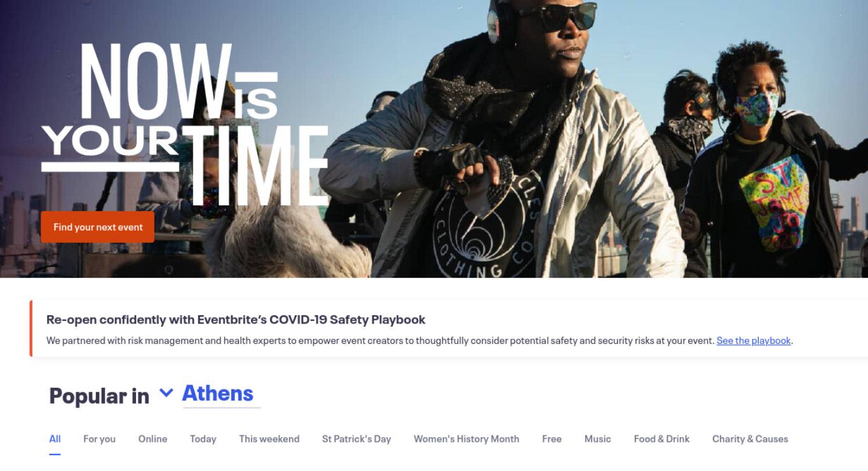The image size is (868, 471).
Task: Switch to the For you tab
Action: pos(99,439)
